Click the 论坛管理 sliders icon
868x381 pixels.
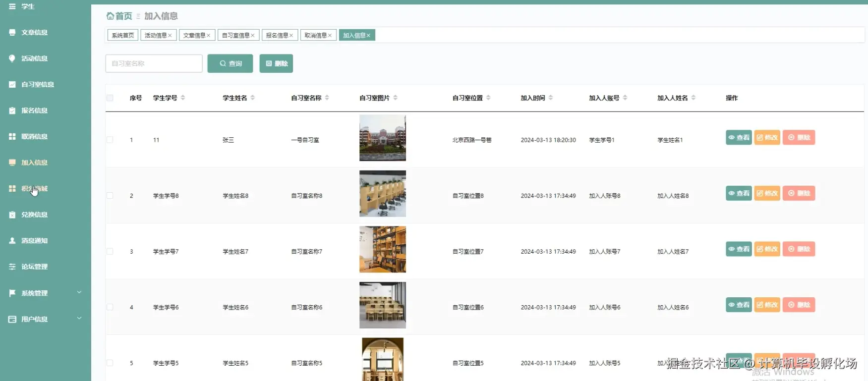[12, 267]
